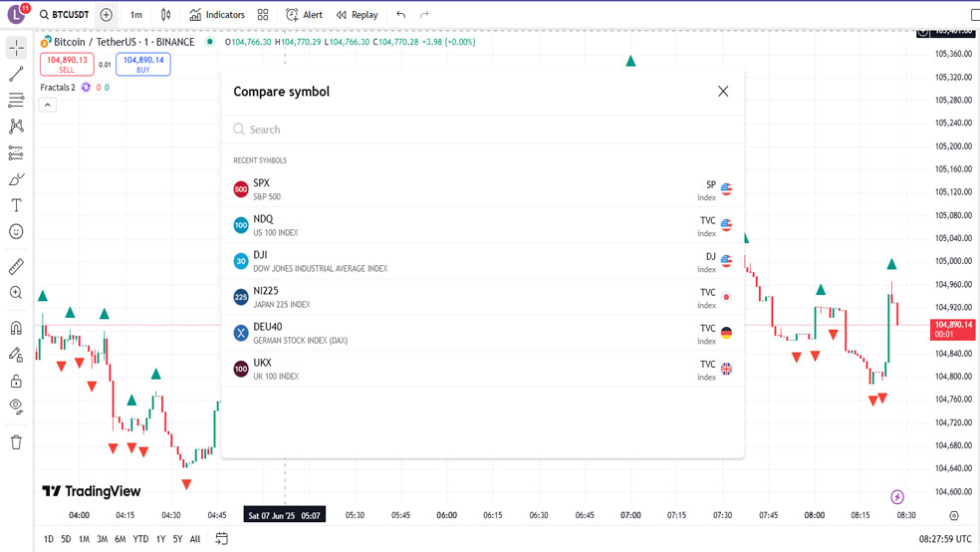Switch to the 6M time range
This screenshot has height=552, width=980.
click(x=121, y=539)
